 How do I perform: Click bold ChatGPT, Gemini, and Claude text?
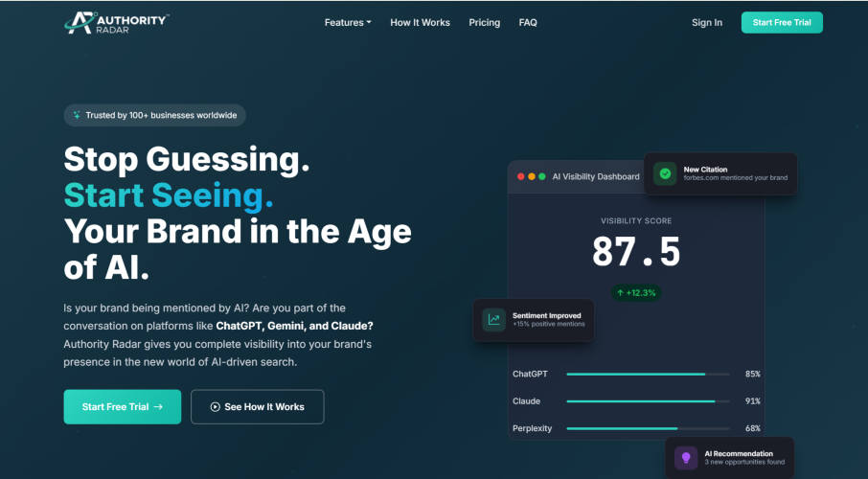[294, 326]
